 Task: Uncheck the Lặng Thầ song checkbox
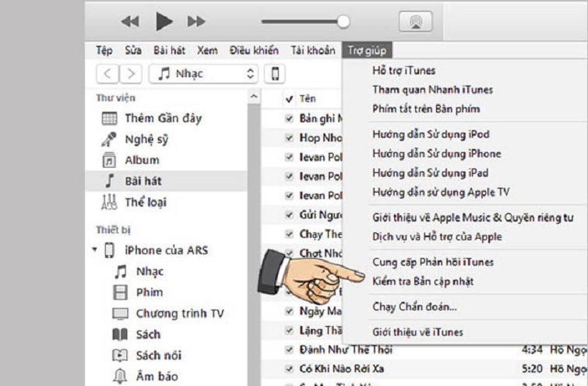point(289,331)
